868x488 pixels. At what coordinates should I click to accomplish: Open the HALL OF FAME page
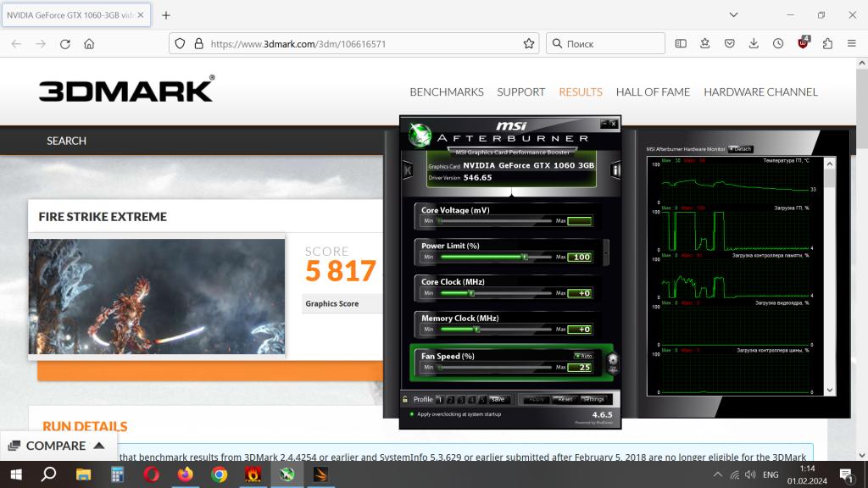point(654,91)
